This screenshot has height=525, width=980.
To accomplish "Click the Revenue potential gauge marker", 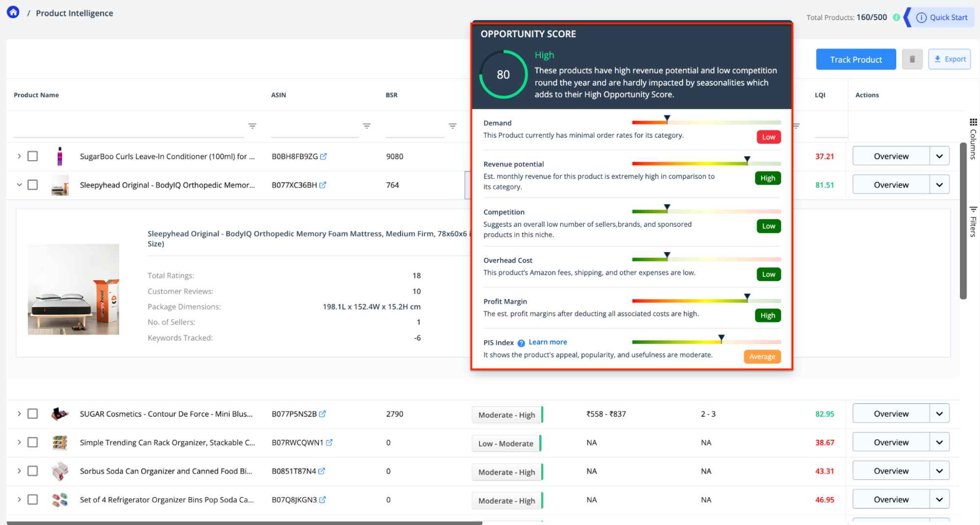I will (x=747, y=160).
